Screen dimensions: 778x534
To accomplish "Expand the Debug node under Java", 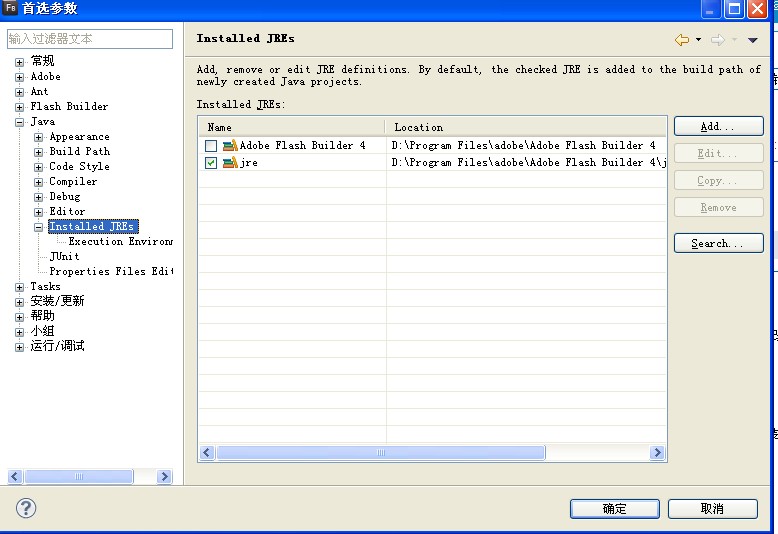I will point(38,197).
